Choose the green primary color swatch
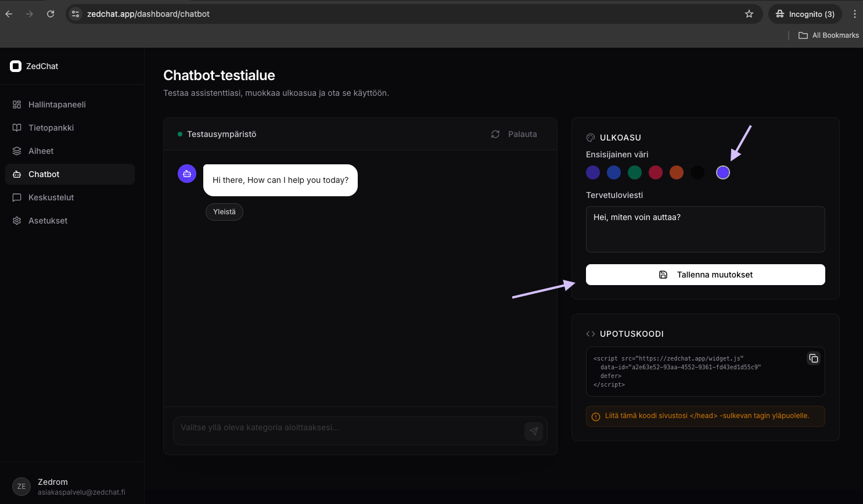 (x=635, y=172)
